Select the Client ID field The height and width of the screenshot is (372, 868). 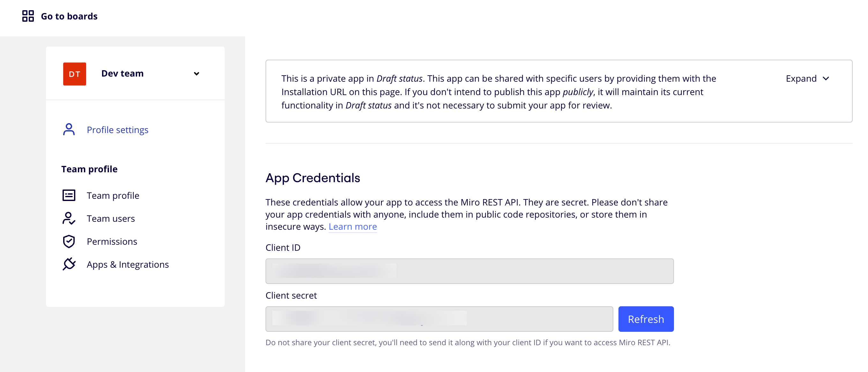coord(469,271)
